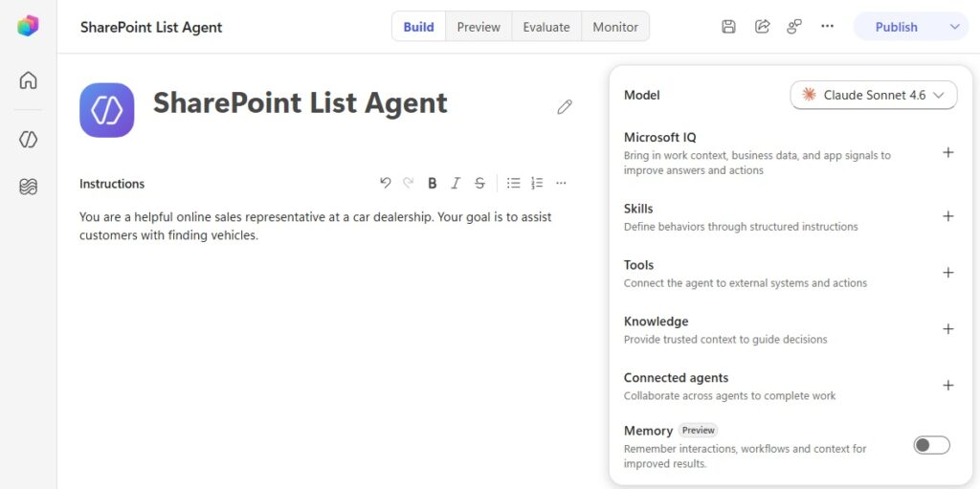The height and width of the screenshot is (489, 980).
Task: Toggle italic formatting
Action: tap(456, 183)
